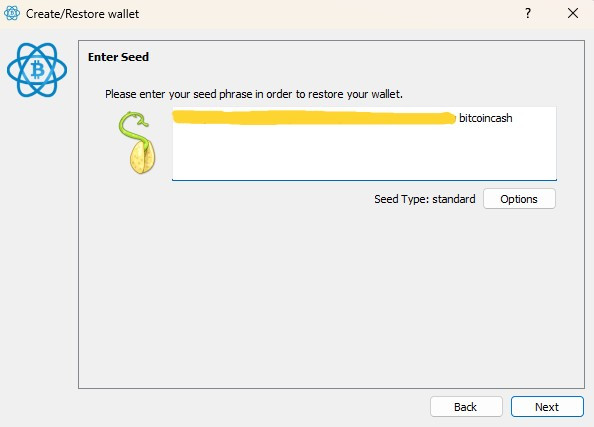Click the seed phrase instruction text
The width and height of the screenshot is (594, 427).
(x=254, y=94)
